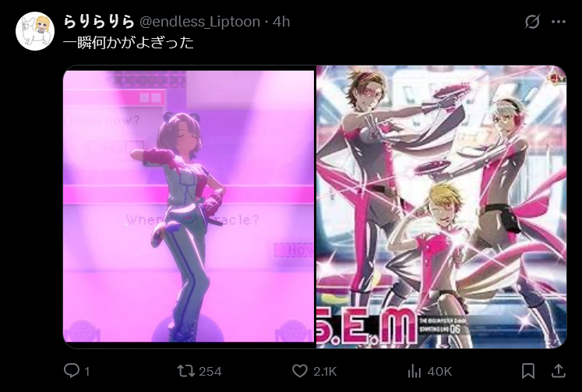Open the 4h timestamp link
582x392 pixels.
tap(281, 22)
